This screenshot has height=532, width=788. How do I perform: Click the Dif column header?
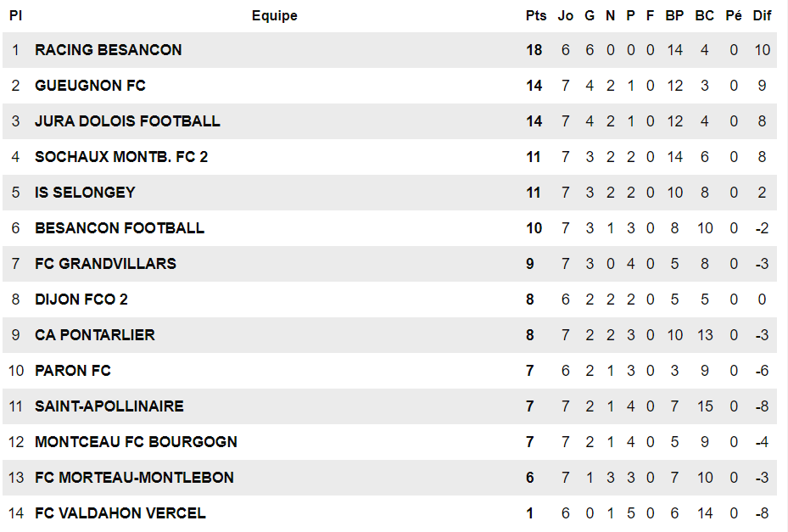(762, 15)
